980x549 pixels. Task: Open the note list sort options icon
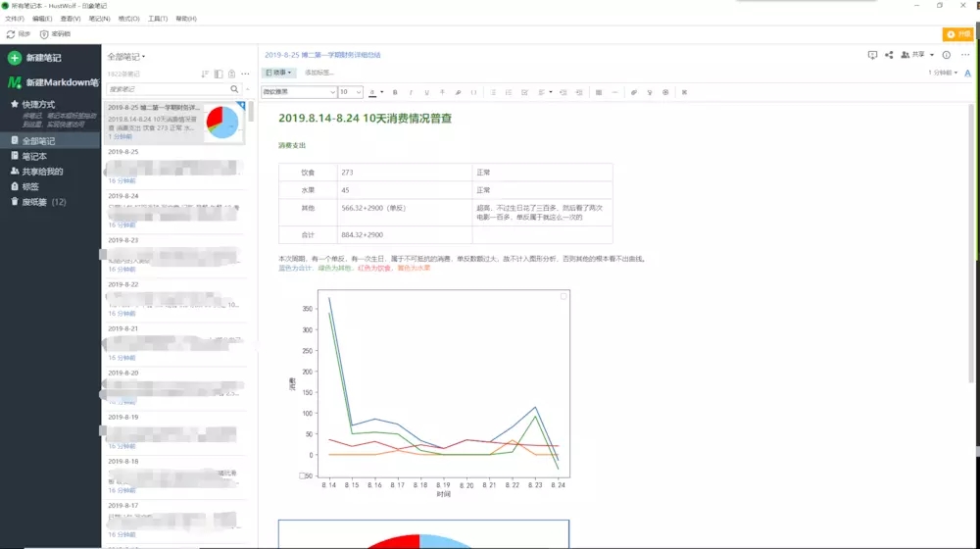click(205, 74)
